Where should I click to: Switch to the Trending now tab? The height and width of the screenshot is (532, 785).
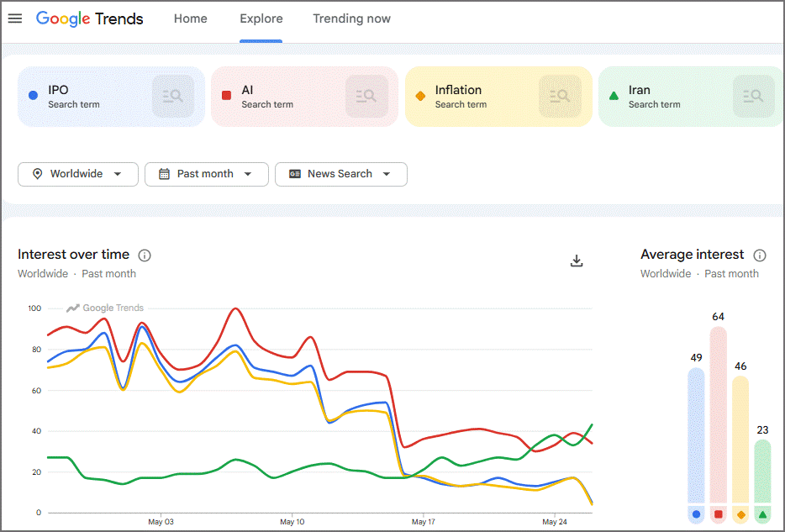pos(351,18)
